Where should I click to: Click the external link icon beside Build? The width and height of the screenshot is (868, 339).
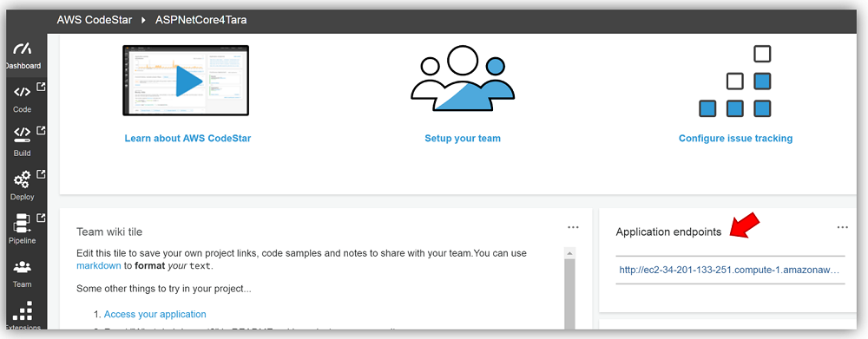[x=41, y=130]
